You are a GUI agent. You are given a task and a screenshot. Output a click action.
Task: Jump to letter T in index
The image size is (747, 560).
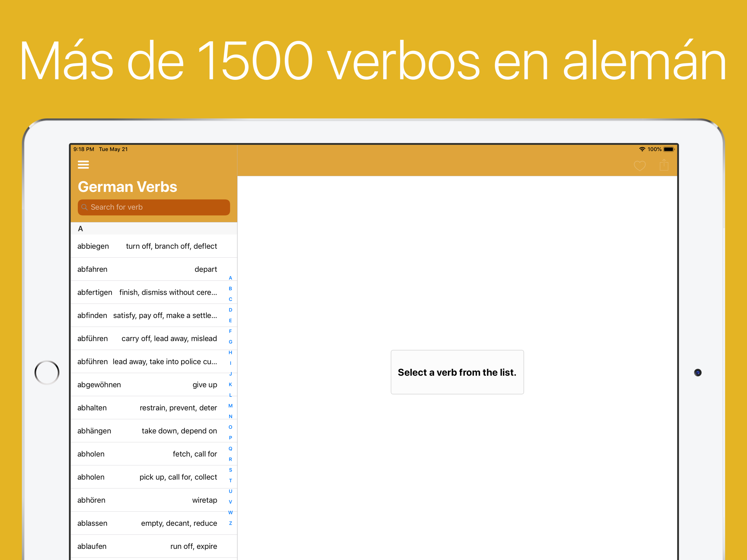point(230,480)
